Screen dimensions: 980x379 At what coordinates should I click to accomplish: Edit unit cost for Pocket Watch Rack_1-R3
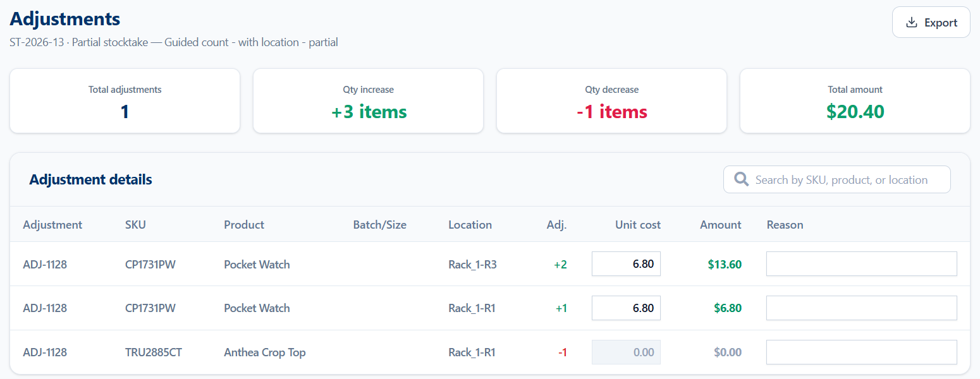626,264
